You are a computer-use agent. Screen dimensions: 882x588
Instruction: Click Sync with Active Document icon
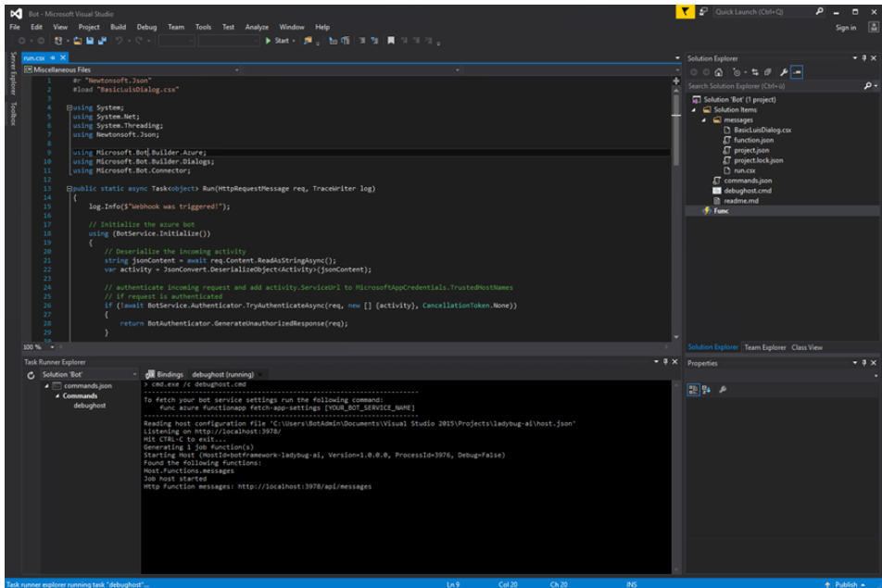(x=755, y=72)
